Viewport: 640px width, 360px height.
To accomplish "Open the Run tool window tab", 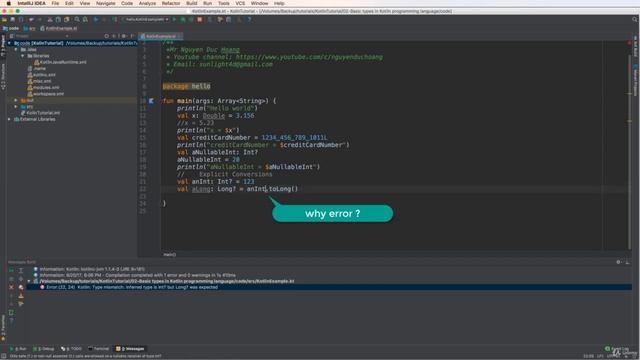I will (19, 349).
